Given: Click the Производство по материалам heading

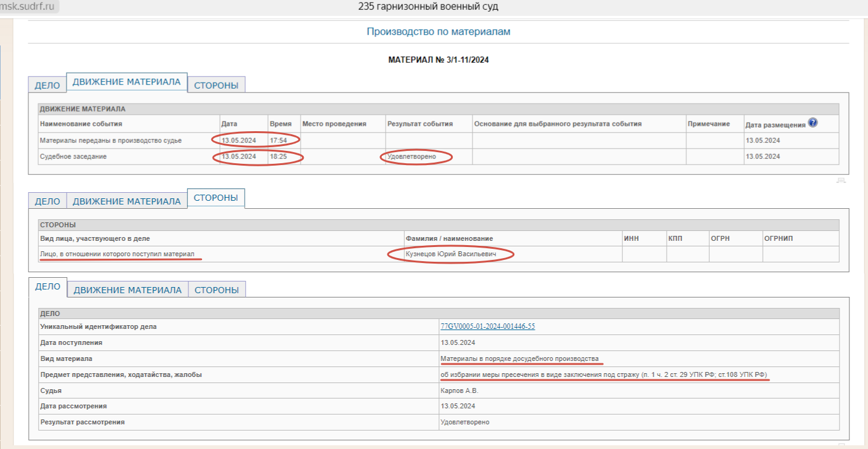Looking at the screenshot, I should pyautogui.click(x=438, y=31).
